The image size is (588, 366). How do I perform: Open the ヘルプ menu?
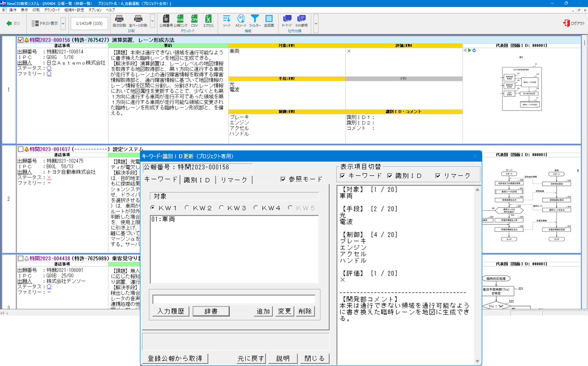tap(111, 10)
